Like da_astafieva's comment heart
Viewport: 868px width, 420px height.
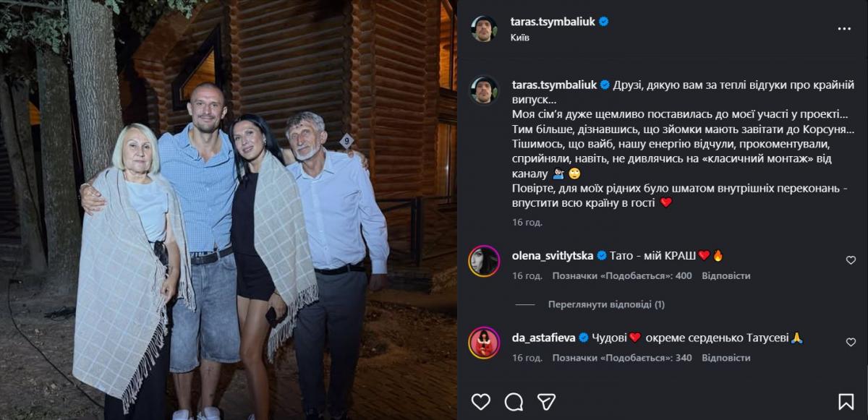pyautogui.click(x=851, y=342)
